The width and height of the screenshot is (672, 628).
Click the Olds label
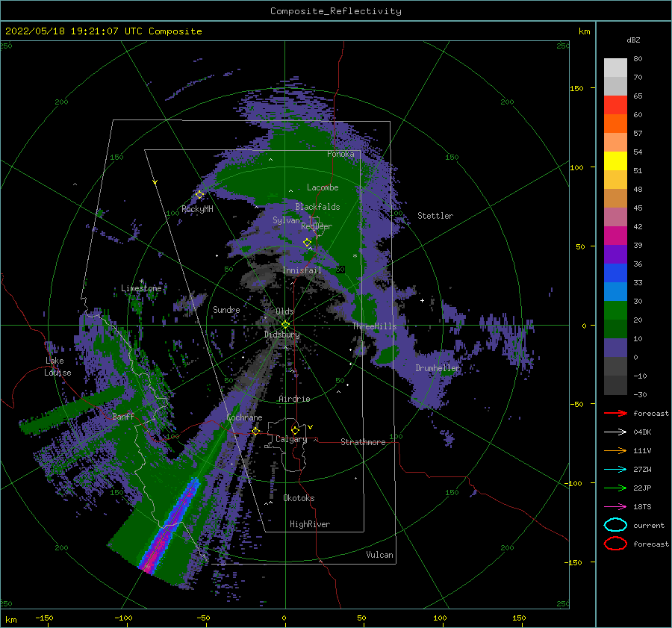pos(284,311)
